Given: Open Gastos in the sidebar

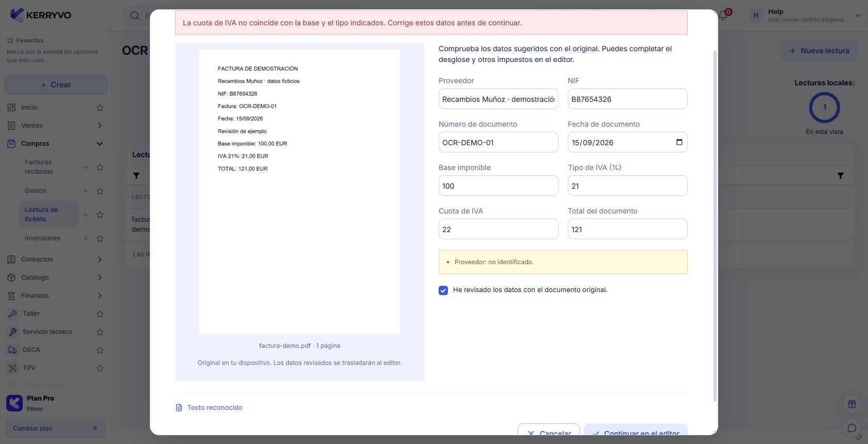Looking at the screenshot, I should (36, 191).
